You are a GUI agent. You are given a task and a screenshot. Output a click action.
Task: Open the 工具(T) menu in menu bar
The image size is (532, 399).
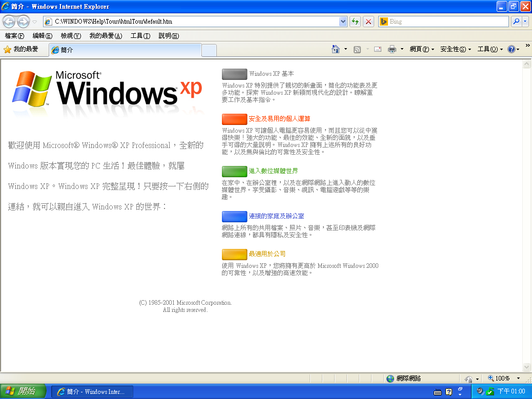(x=140, y=35)
